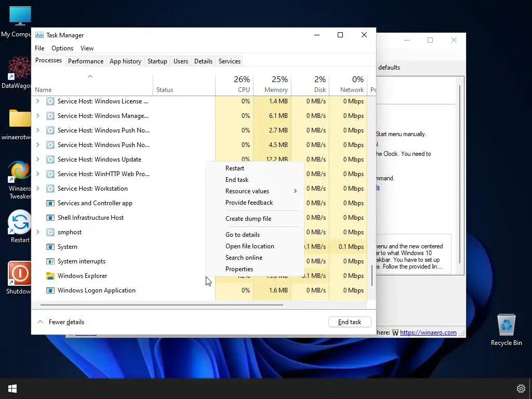Viewport: 532px width, 399px height.
Task: Expand Service Host: Windows Manage row
Action: (37, 116)
